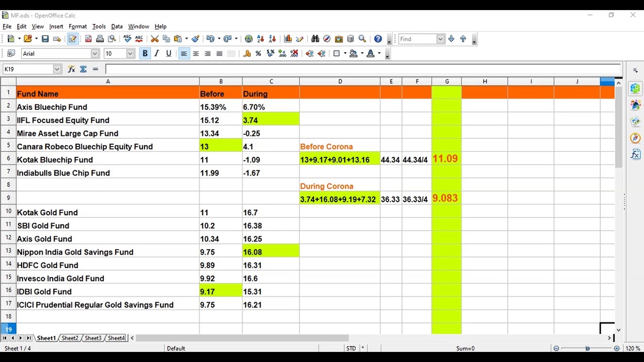Click the formula input line
This screenshot has width=644, height=362.
(363, 69)
